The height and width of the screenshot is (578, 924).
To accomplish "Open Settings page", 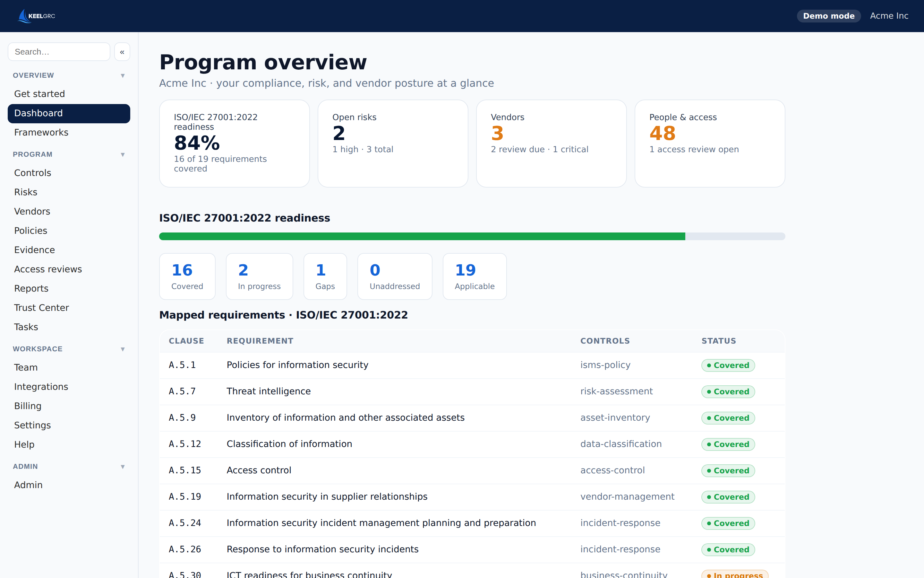I will coord(69,425).
